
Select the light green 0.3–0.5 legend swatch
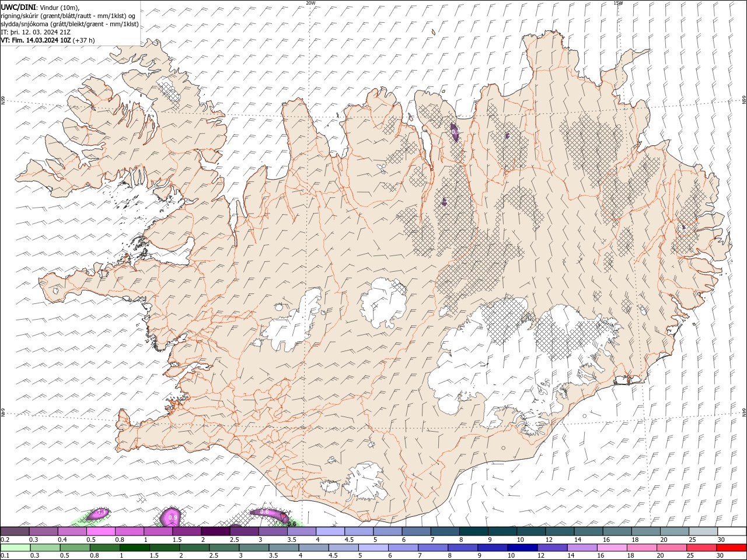pyautogui.click(x=46, y=548)
